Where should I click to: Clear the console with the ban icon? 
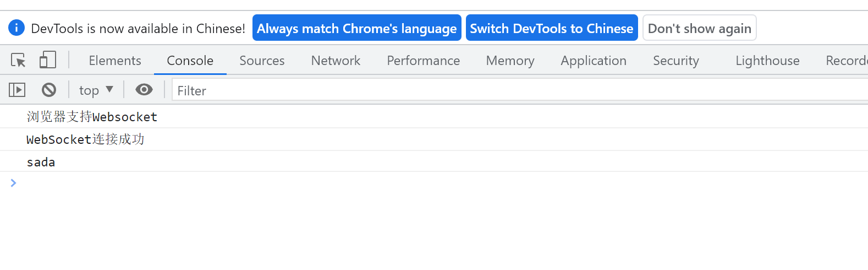(49, 89)
